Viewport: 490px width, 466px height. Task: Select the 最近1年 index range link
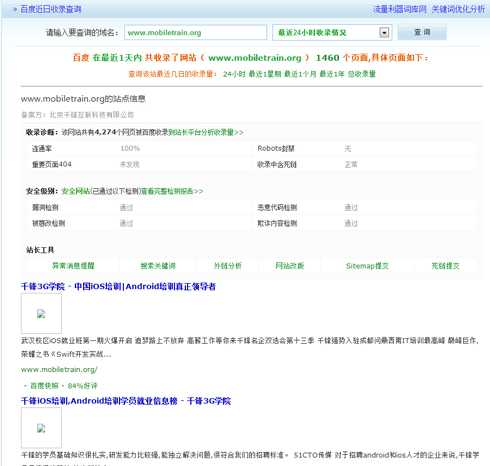pos(332,74)
